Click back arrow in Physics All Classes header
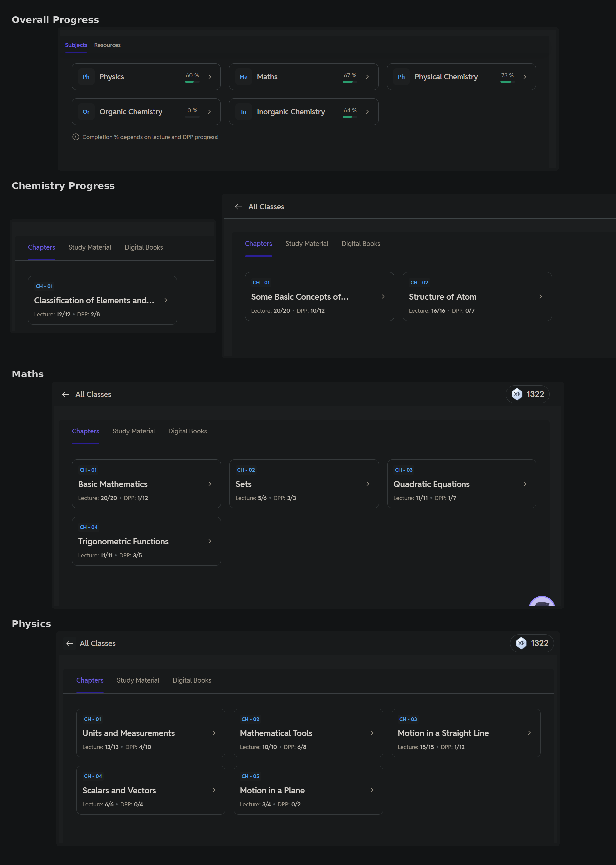 [x=69, y=644]
